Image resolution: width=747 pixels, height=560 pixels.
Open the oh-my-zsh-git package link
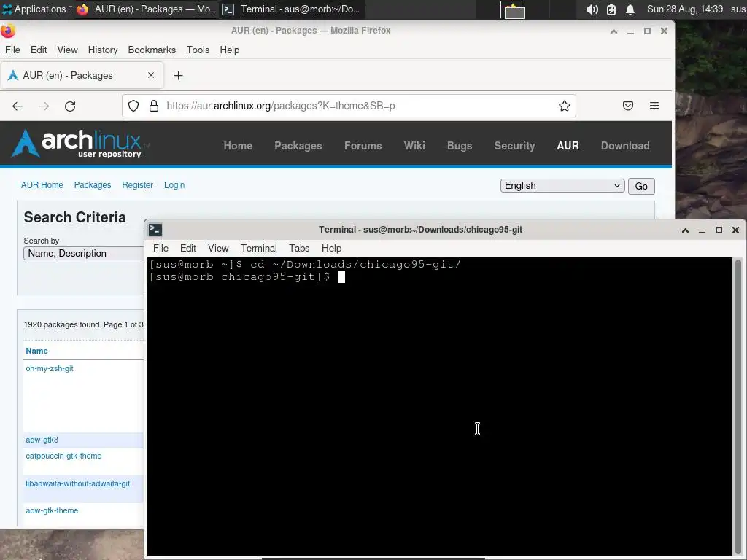[x=50, y=368]
